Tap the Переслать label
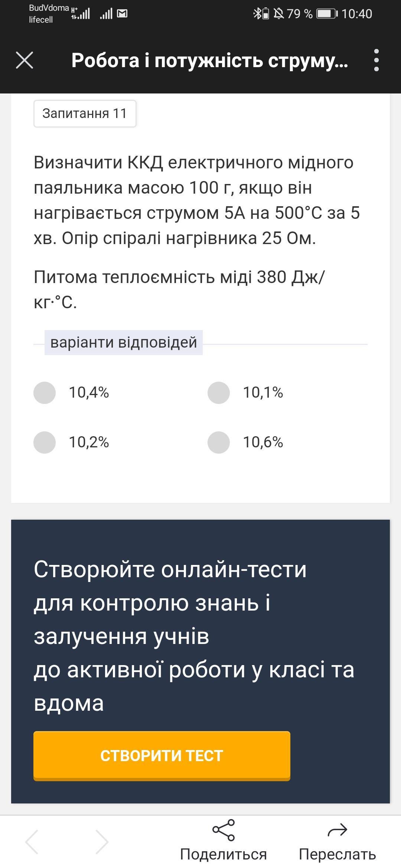 337,854
